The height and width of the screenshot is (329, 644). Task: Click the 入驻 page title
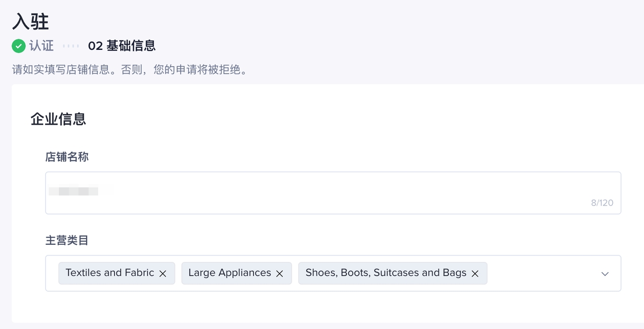click(31, 22)
